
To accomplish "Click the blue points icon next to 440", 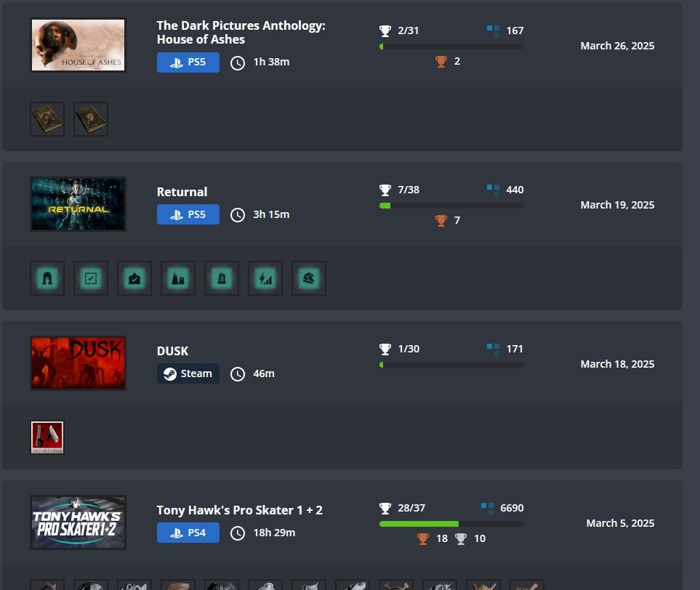I will coord(493,190).
